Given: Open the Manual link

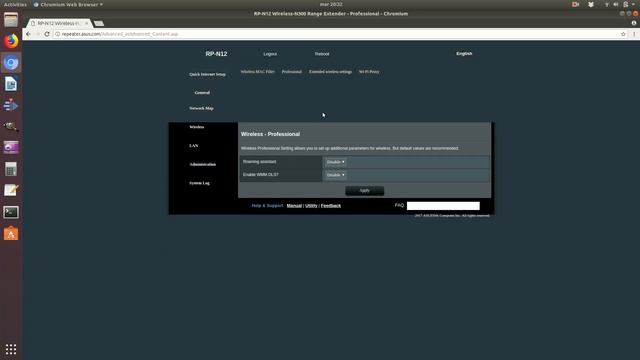Looking at the screenshot, I should click(x=294, y=206).
